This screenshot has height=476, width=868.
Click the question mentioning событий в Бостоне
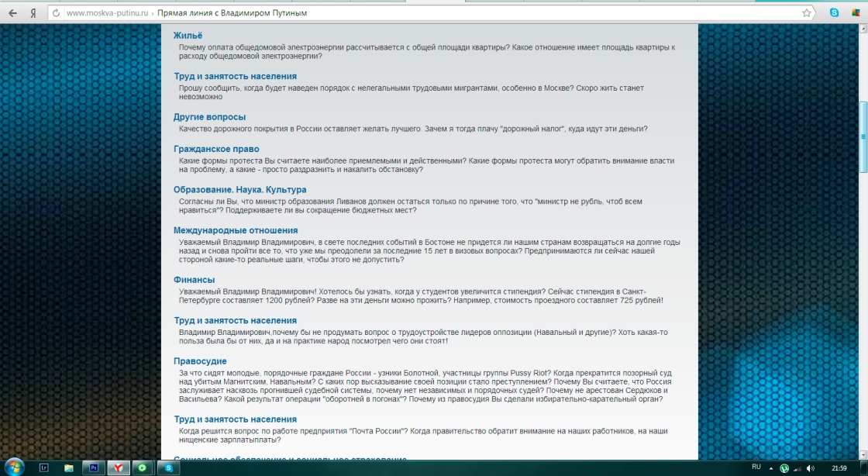429,250
